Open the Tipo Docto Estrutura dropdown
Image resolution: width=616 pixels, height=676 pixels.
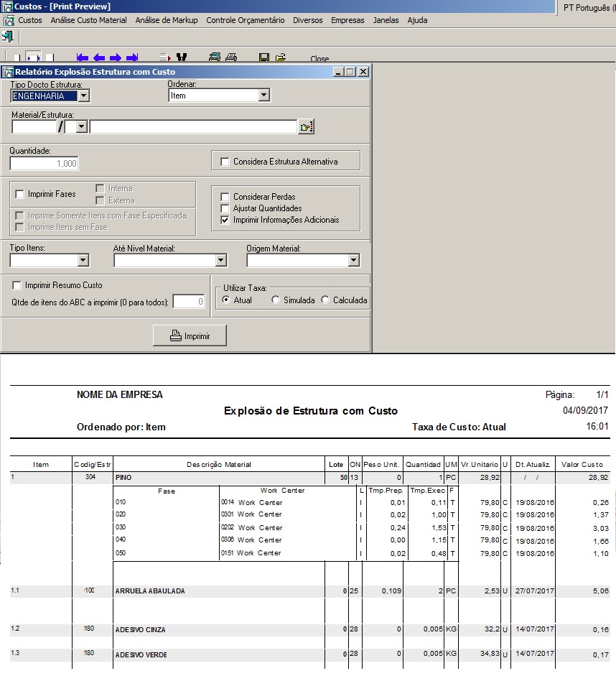pos(84,96)
